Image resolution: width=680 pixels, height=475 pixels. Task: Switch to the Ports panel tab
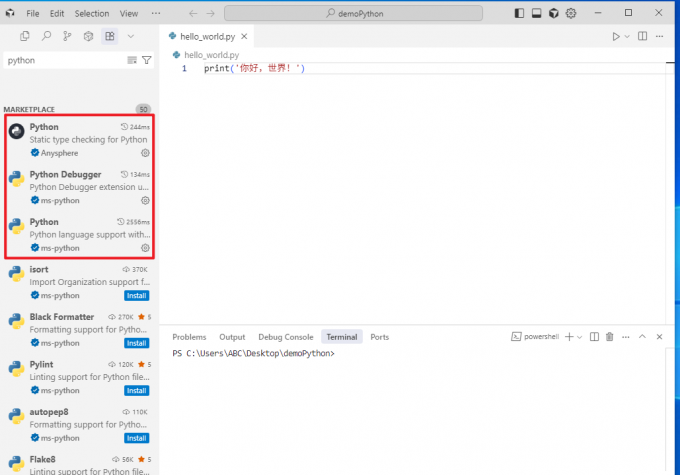[379, 337]
